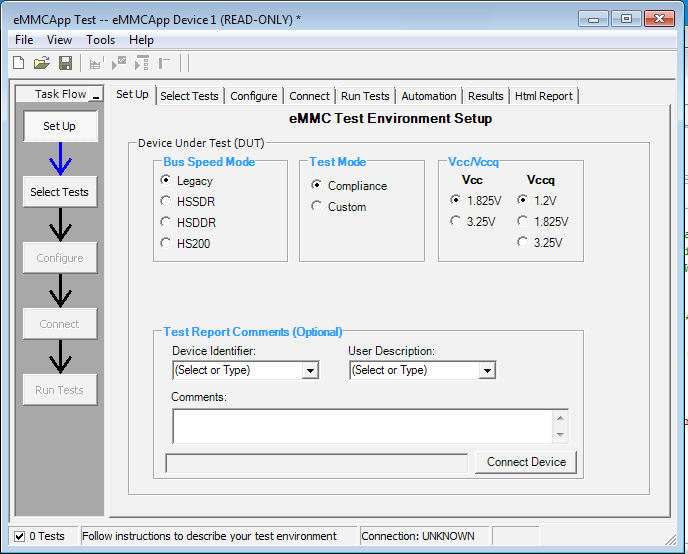
Task: Set Vcc to 3.25V
Action: (456, 222)
